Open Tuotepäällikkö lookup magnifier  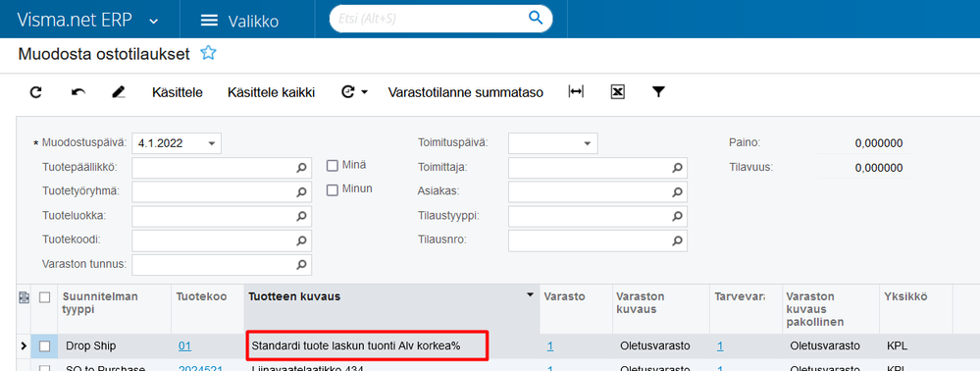click(301, 168)
